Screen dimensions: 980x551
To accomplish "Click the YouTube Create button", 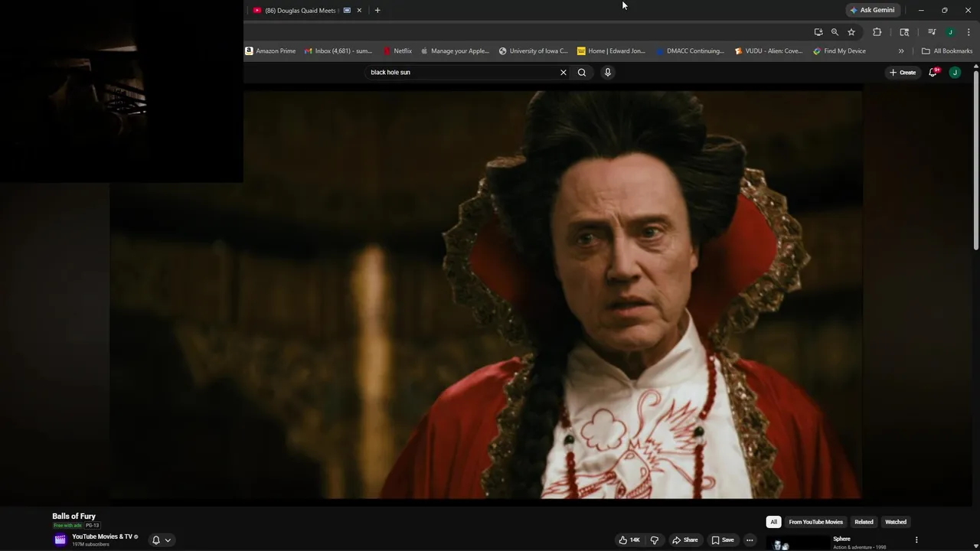I will 903,72.
